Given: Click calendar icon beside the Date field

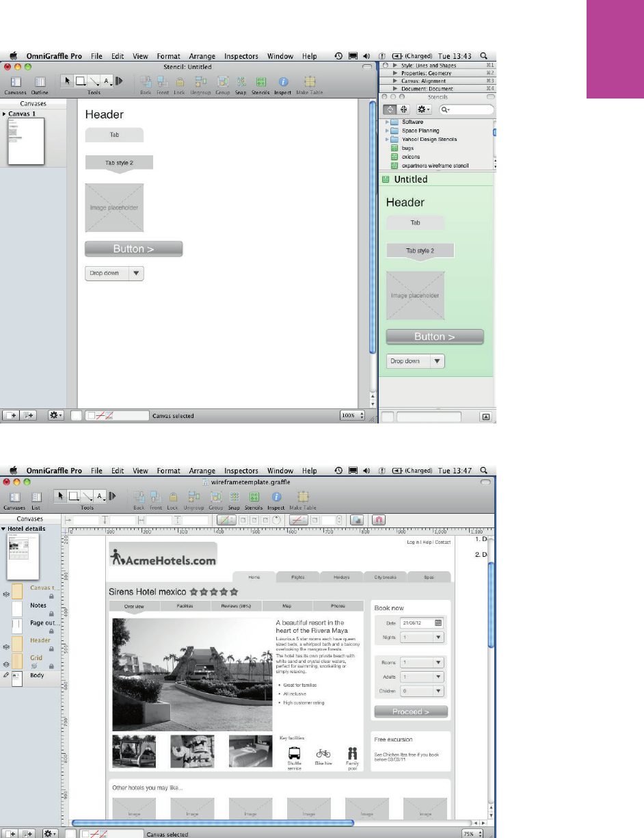Looking at the screenshot, I should click(438, 623).
